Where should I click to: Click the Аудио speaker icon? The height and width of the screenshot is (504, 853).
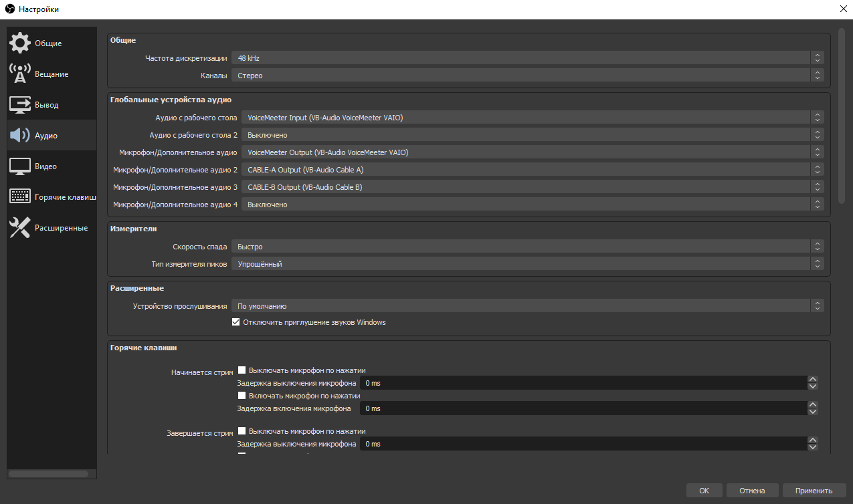tap(20, 136)
